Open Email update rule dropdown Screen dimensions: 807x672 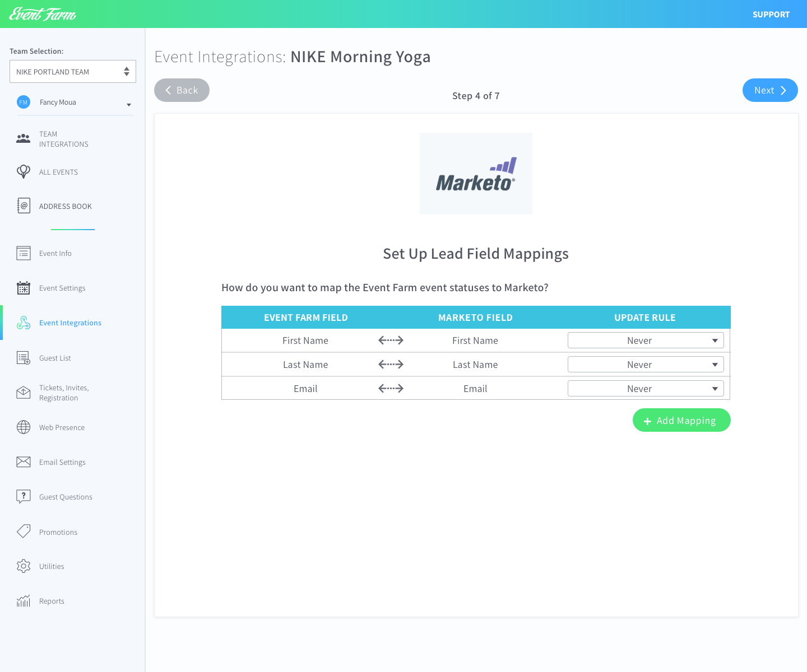pyautogui.click(x=646, y=388)
